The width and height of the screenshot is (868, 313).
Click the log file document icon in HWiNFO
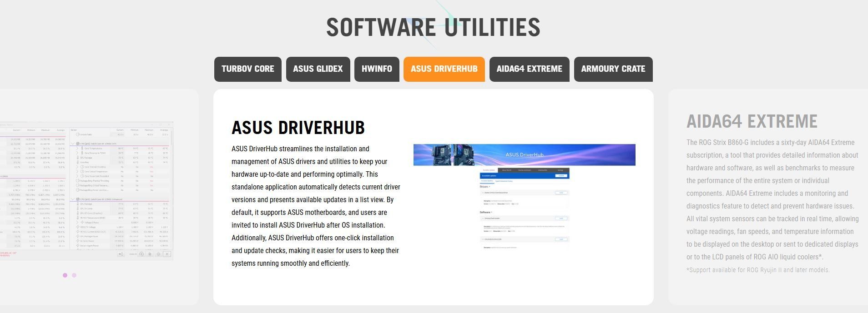coord(150,254)
